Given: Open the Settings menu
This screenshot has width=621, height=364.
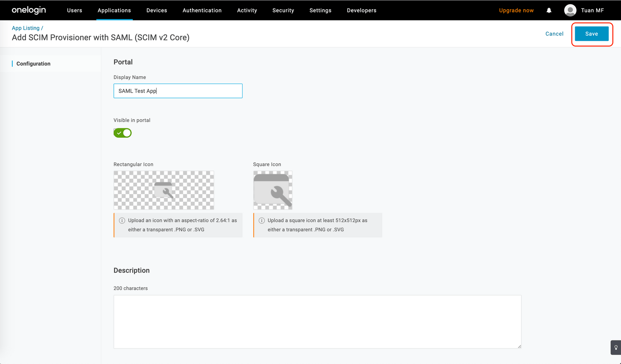Looking at the screenshot, I should (x=320, y=10).
